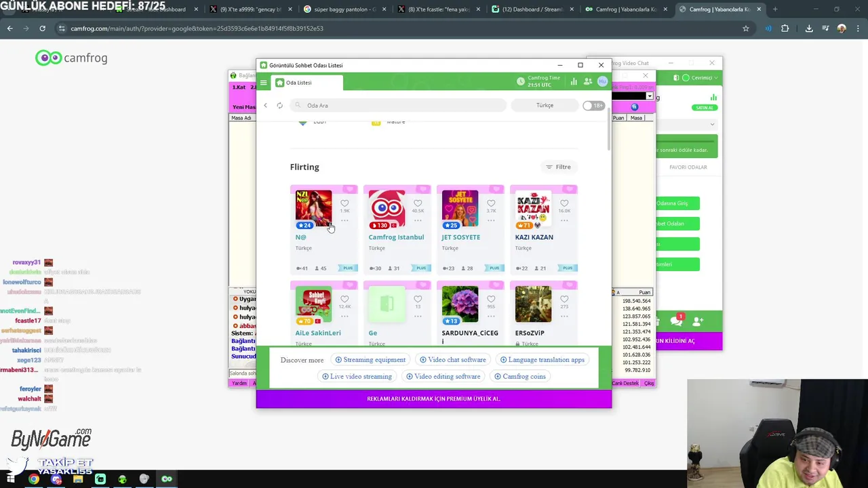This screenshot has height=488, width=868.
Task: Open the Language translation apps link
Action: [x=542, y=360]
